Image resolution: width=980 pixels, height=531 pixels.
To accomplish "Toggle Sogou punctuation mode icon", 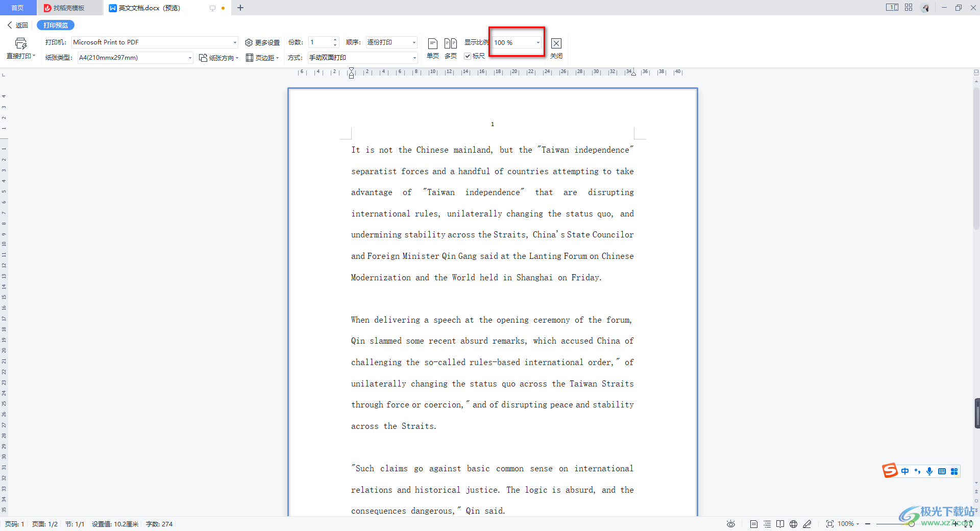I will coord(917,471).
